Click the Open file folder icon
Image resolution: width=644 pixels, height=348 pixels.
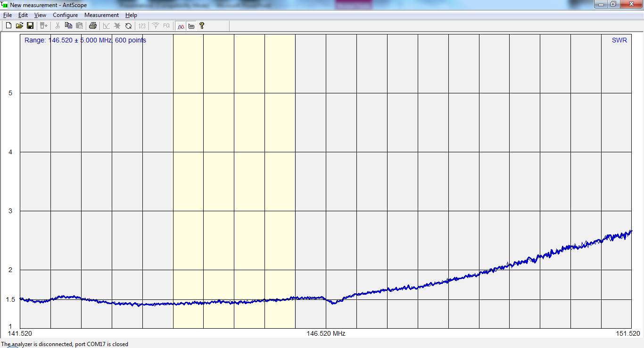coord(19,26)
